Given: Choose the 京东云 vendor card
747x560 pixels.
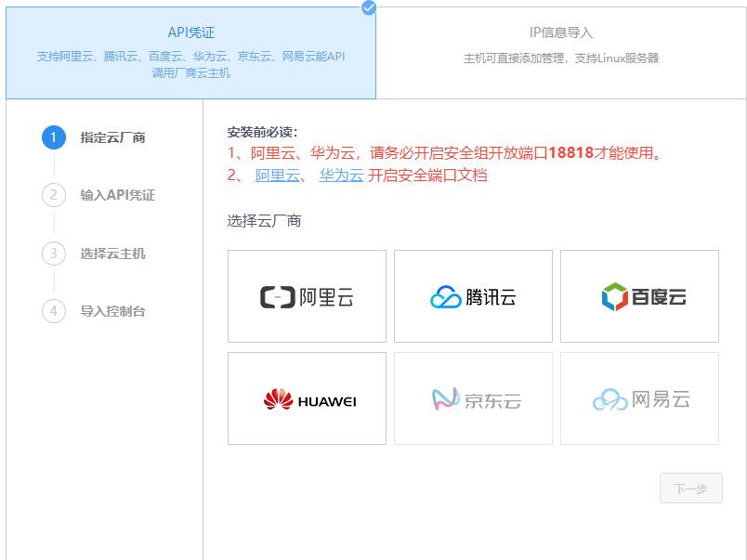Looking at the screenshot, I should (473, 398).
